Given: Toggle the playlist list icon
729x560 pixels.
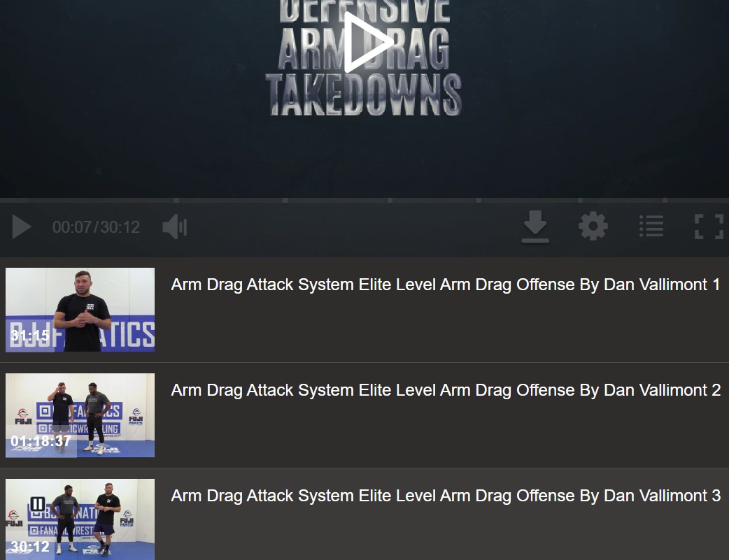Looking at the screenshot, I should click(x=651, y=227).
